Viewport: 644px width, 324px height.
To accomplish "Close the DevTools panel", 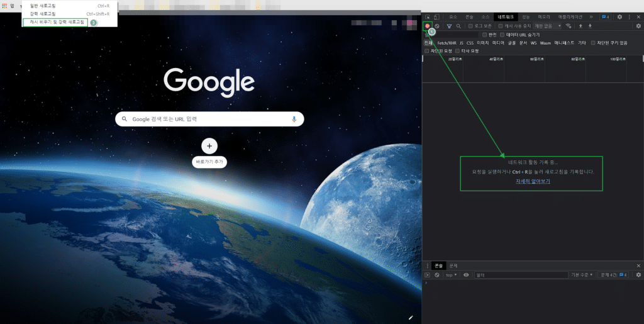I will tap(639, 17).
